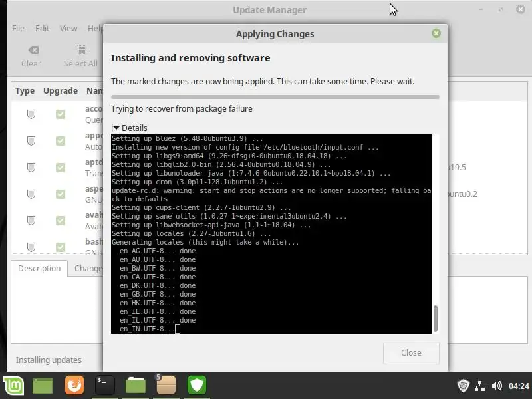Screen dimensions: 532x399
Task: Click the 'Trying to recover from package failure' text
Action: coord(182,109)
